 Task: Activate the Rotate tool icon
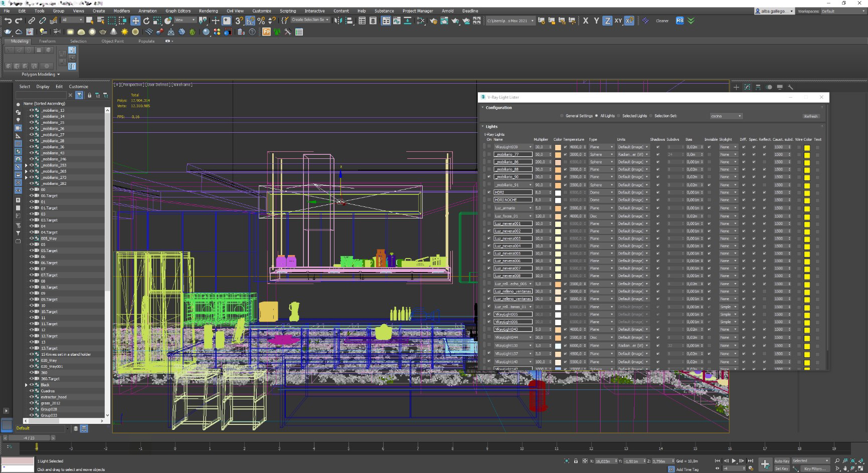click(x=146, y=21)
